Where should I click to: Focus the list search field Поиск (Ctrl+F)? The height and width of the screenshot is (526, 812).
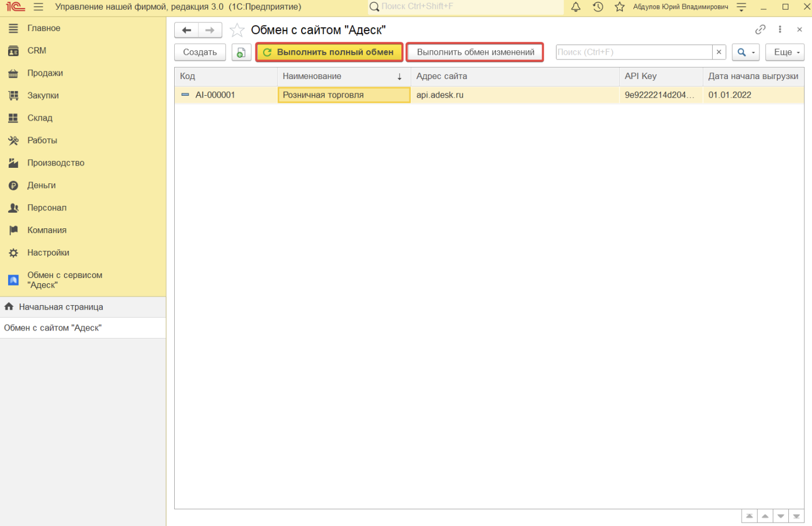click(x=634, y=52)
